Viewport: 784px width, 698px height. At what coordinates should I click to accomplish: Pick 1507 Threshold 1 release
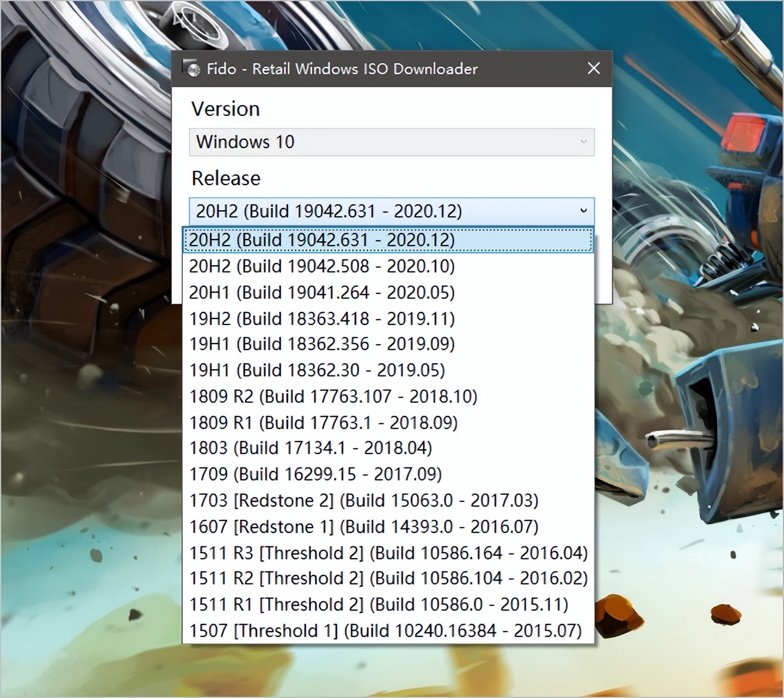tap(385, 631)
